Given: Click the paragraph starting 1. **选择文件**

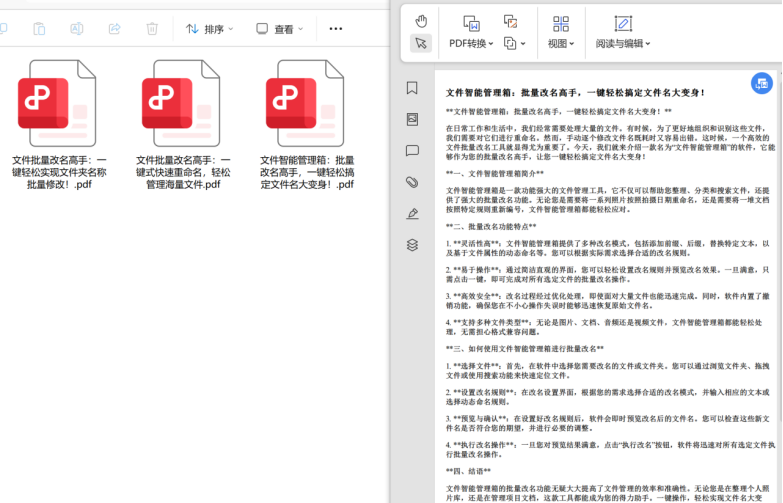Looking at the screenshot, I should (608, 371).
